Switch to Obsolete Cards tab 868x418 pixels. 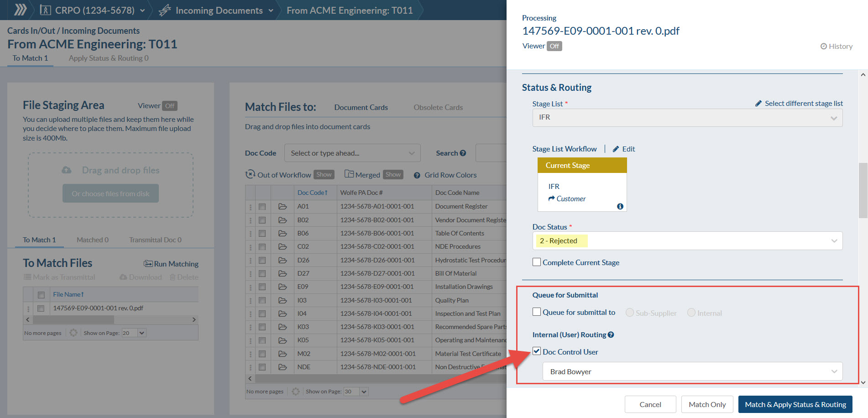click(438, 107)
